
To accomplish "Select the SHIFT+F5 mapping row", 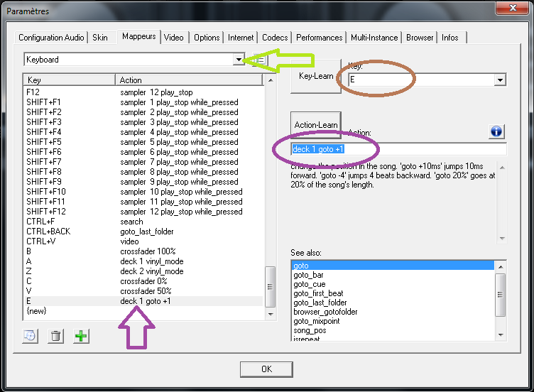I will coord(143,142).
